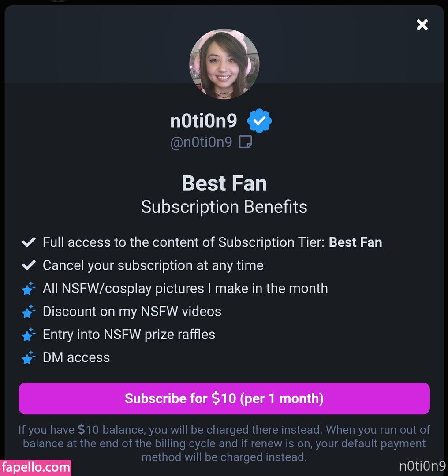Click the sparkle icon beside prize raffles
Screen dimensions: 448x476
pos(29,335)
